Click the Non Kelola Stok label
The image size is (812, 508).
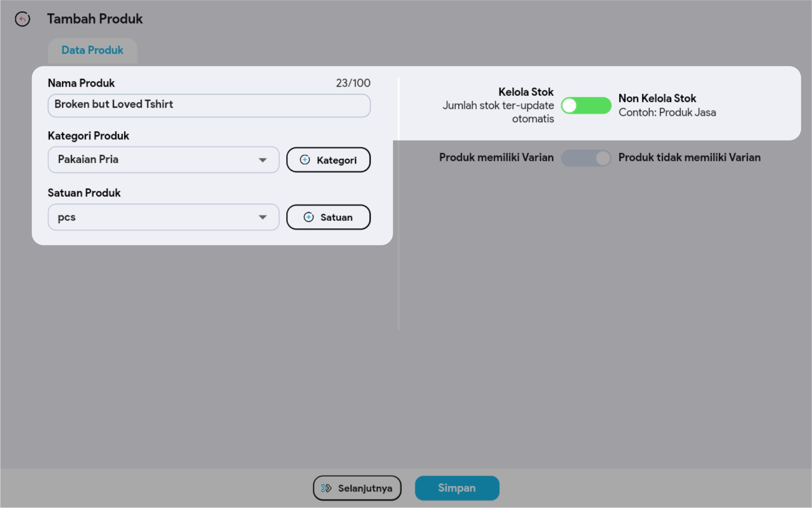657,98
